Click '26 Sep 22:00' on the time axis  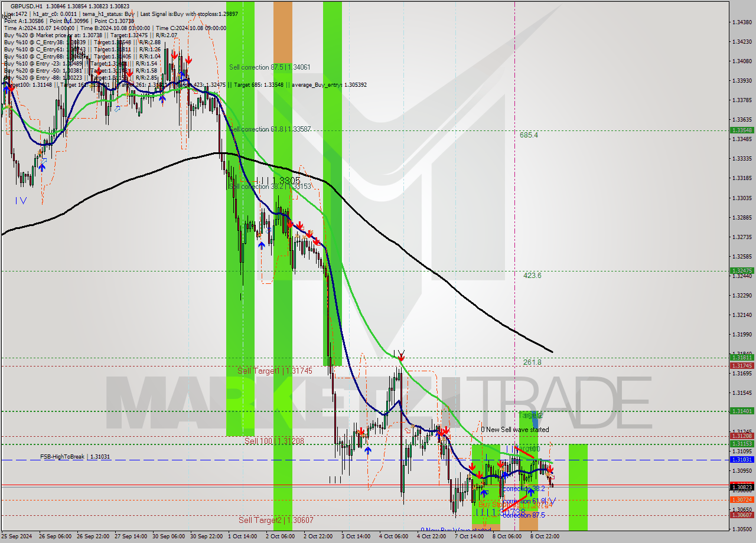[x=94, y=537]
